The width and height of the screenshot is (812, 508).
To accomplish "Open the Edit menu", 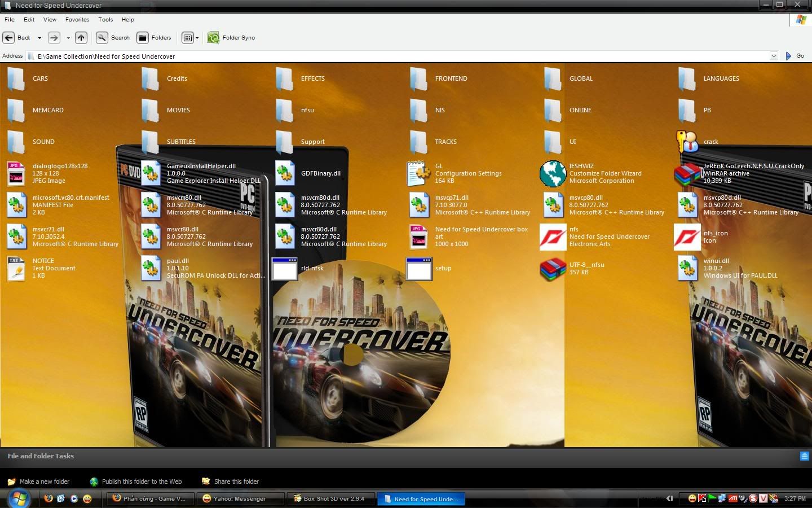I will (x=29, y=19).
